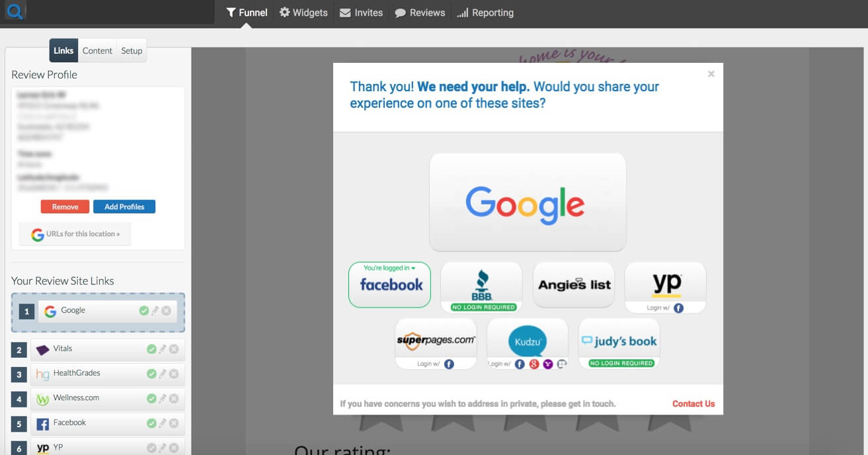
Task: Select the Wellness.com row in the links list
Action: tap(107, 399)
